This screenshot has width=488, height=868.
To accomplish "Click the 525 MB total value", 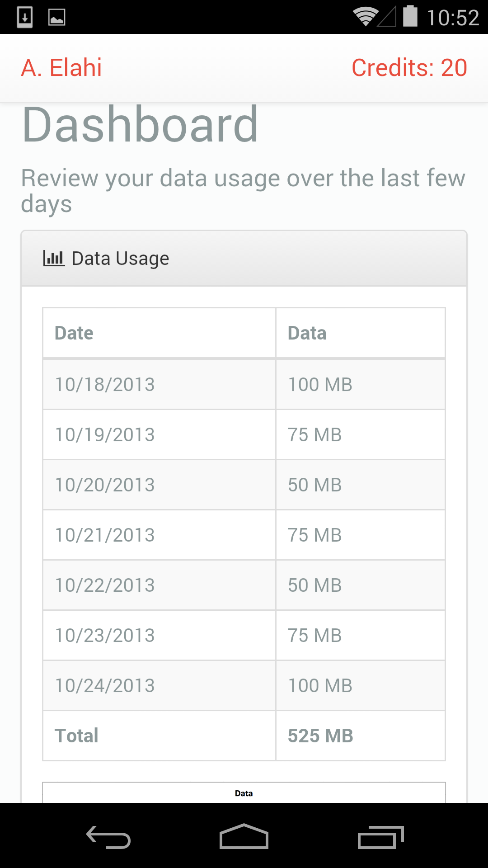I will point(320,736).
